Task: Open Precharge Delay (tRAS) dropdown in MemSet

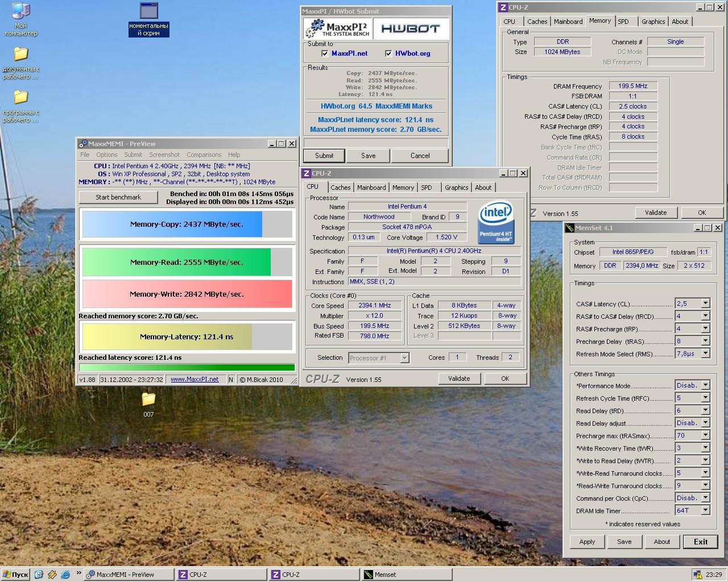Action: 705,341
